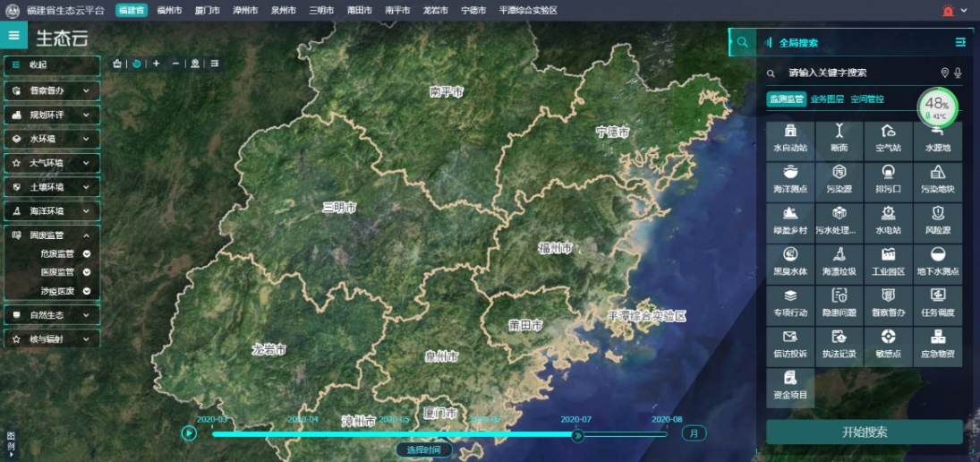Viewport: 980px width, 462px height.
Task: Click the map zoom-in plus icon
Action: pyautogui.click(x=156, y=64)
